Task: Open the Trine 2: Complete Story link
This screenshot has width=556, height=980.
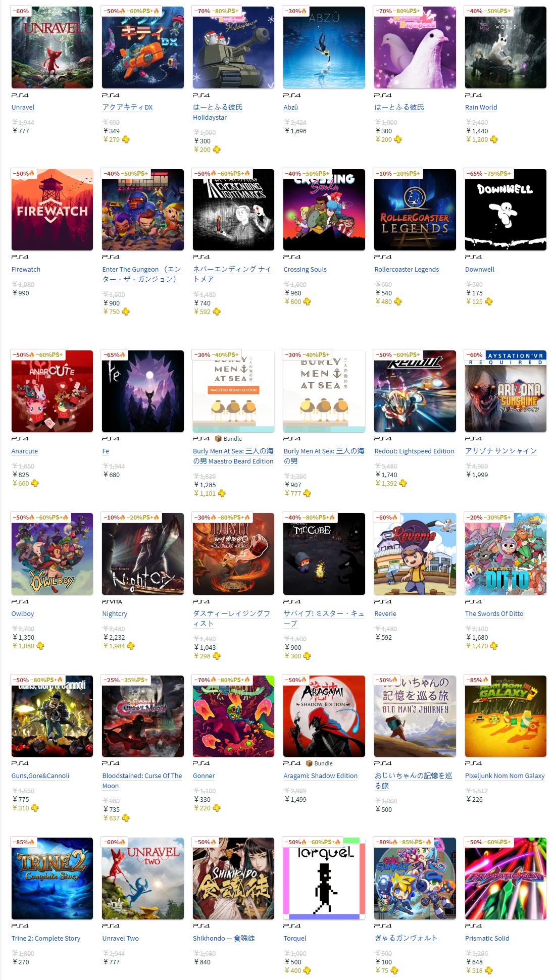Action: [46, 939]
